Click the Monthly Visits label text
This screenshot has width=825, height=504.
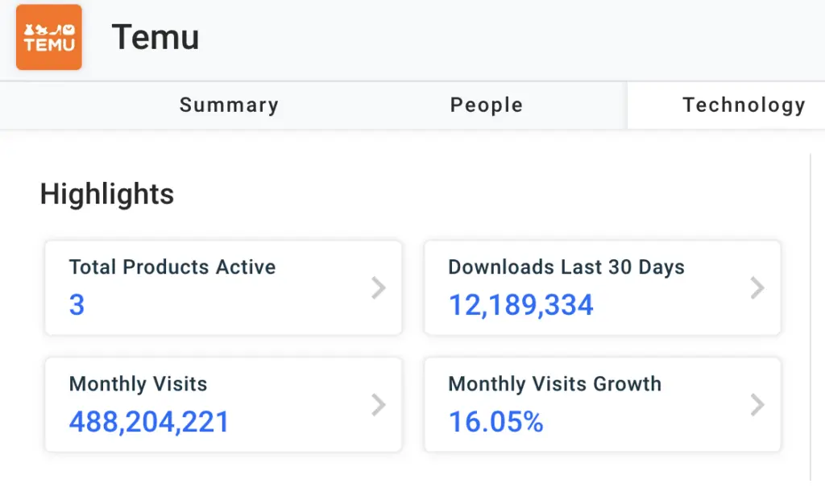(138, 384)
